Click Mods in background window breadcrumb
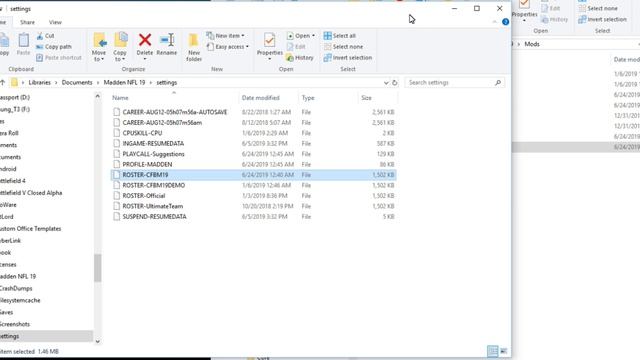The height and width of the screenshot is (360, 640). click(x=532, y=44)
